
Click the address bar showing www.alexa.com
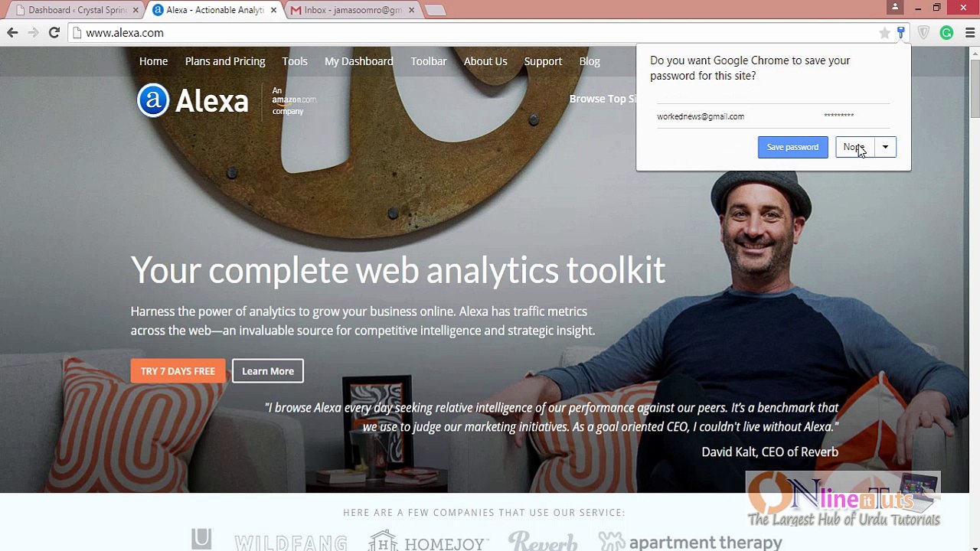coord(475,33)
